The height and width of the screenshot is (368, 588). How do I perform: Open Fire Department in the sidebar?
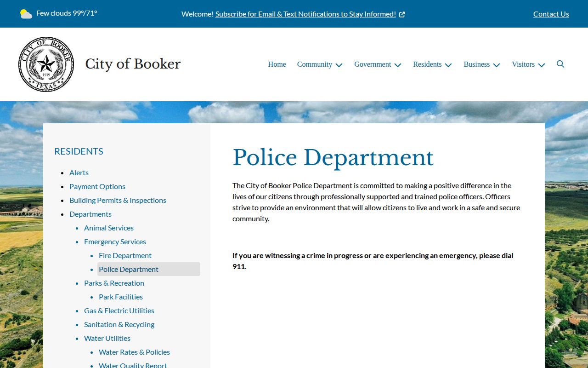click(x=125, y=255)
